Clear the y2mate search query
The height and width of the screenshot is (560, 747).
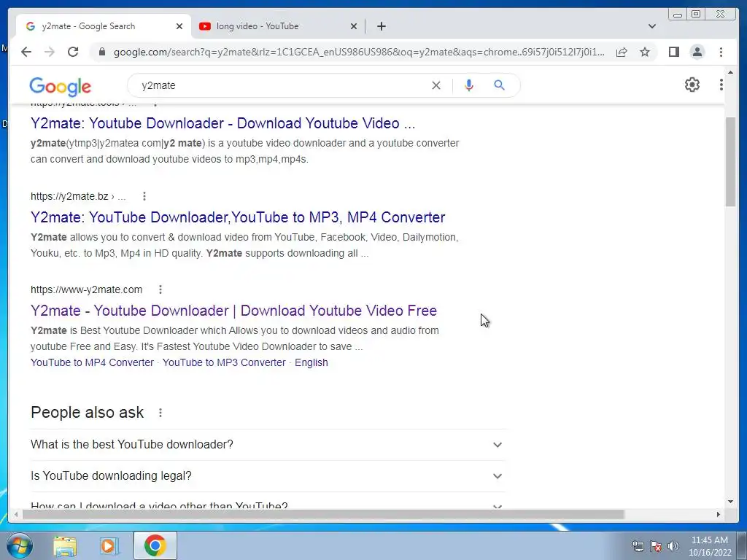[x=436, y=85]
